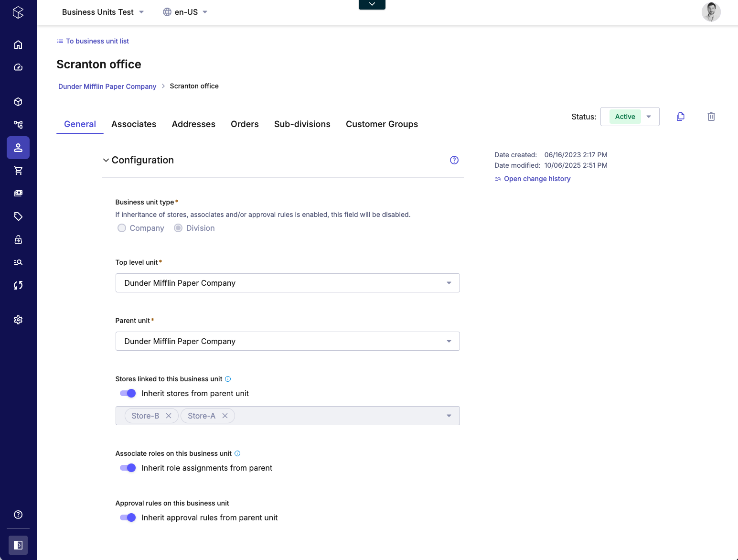Open the Settings gear icon
738x560 pixels.
pos(18,320)
